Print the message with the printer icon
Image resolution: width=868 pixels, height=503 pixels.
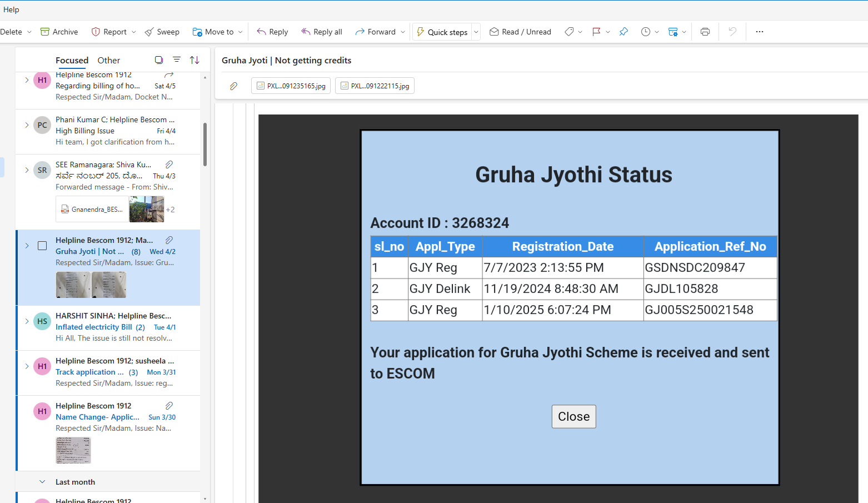click(x=705, y=32)
